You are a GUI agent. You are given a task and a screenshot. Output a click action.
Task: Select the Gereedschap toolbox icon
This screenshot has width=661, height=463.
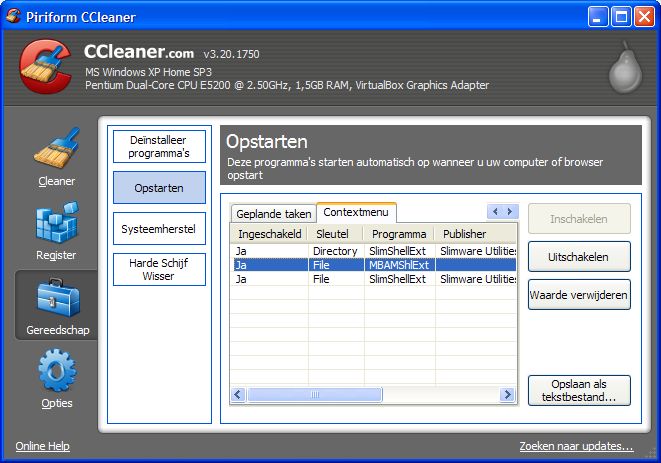point(56,299)
